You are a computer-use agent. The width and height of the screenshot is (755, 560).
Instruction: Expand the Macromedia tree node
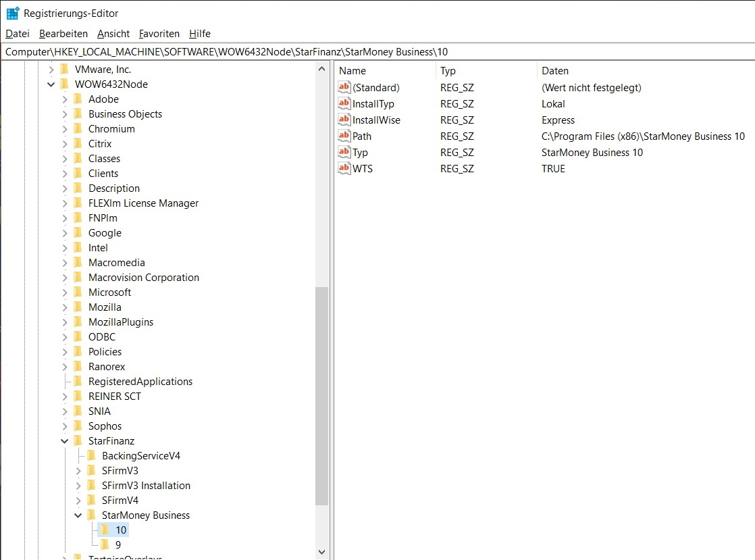coord(65,263)
